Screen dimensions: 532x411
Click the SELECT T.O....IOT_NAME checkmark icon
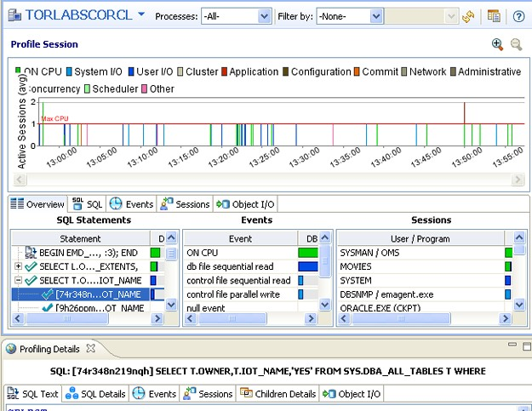[31, 281]
